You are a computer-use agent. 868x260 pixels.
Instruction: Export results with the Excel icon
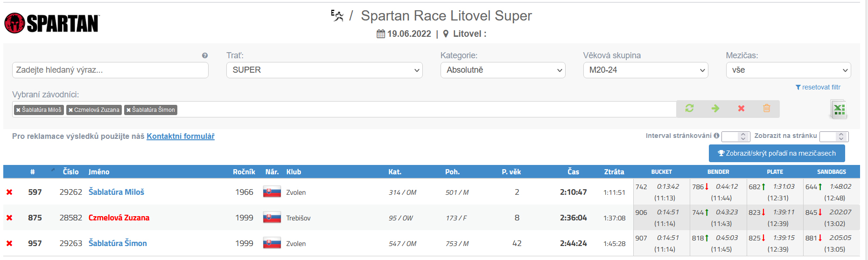(839, 109)
